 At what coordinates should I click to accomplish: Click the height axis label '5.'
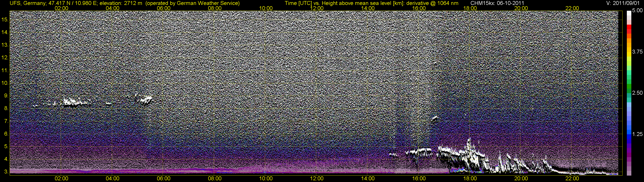pyautogui.click(x=6, y=147)
